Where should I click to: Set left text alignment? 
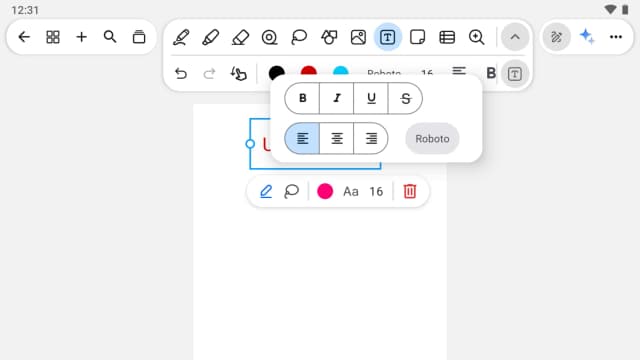302,138
